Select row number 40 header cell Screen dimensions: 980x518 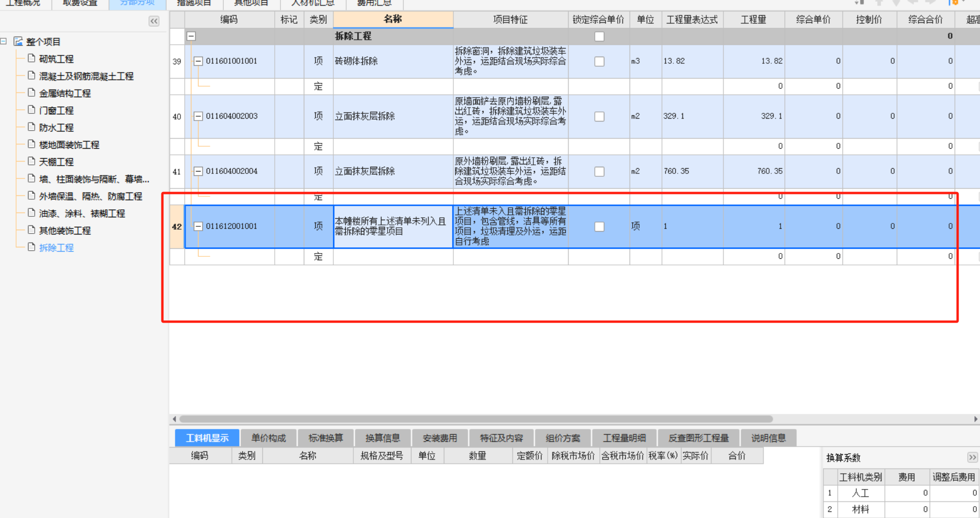177,116
